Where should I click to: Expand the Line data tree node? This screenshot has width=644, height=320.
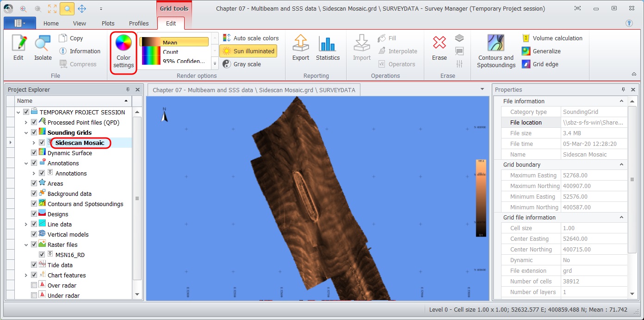pos(26,224)
